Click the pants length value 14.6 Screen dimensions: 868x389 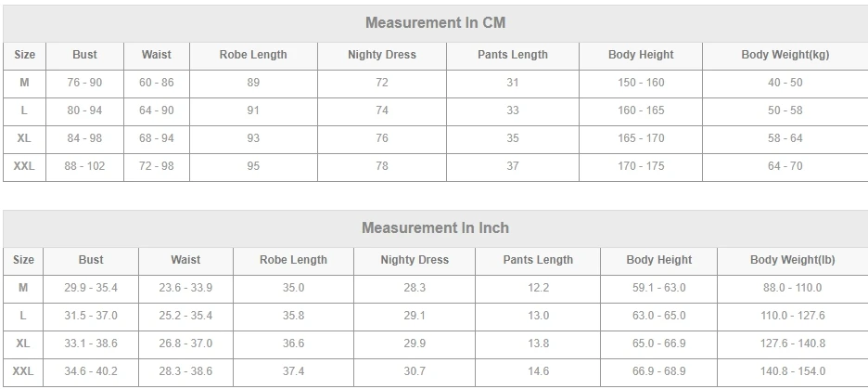click(x=538, y=371)
